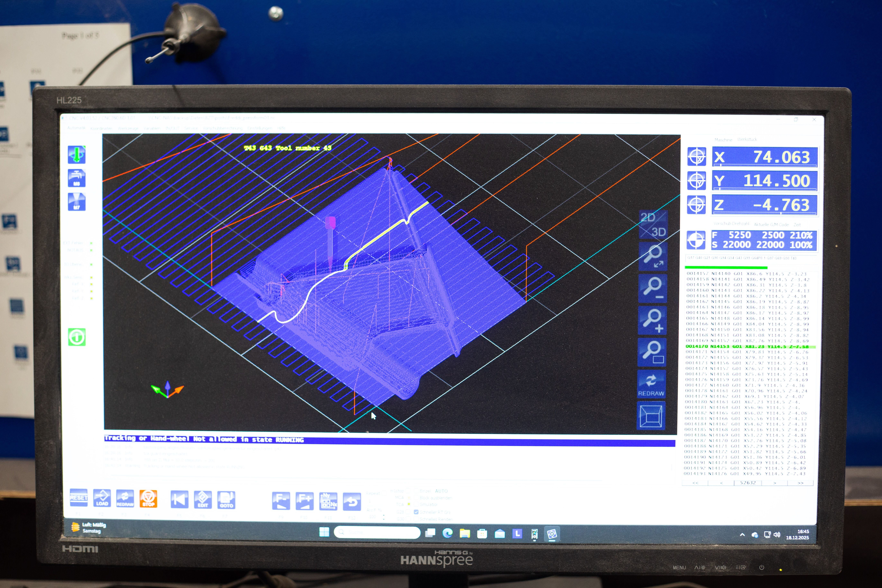This screenshot has width=882, height=588.
Task: Open the Vorschubberechnung menu
Action: pyautogui.click(x=223, y=128)
